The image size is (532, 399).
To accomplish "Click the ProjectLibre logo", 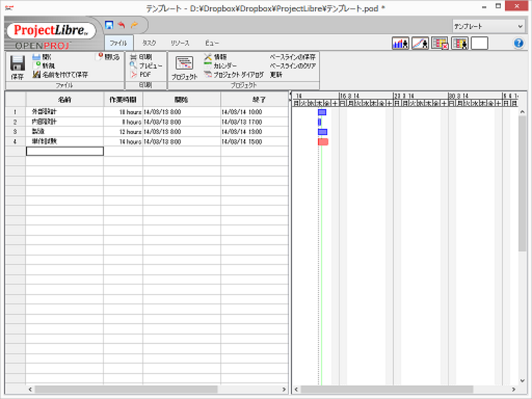I will [51, 30].
